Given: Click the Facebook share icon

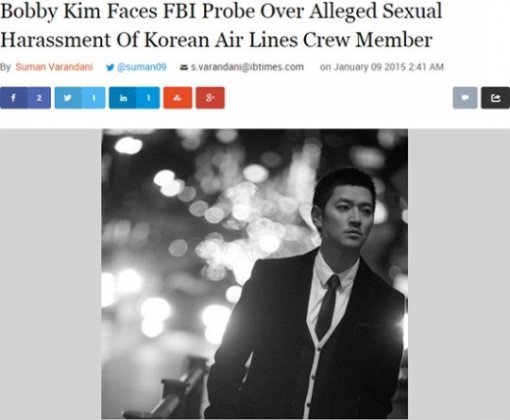Looking at the screenshot, I should click(x=13, y=98).
